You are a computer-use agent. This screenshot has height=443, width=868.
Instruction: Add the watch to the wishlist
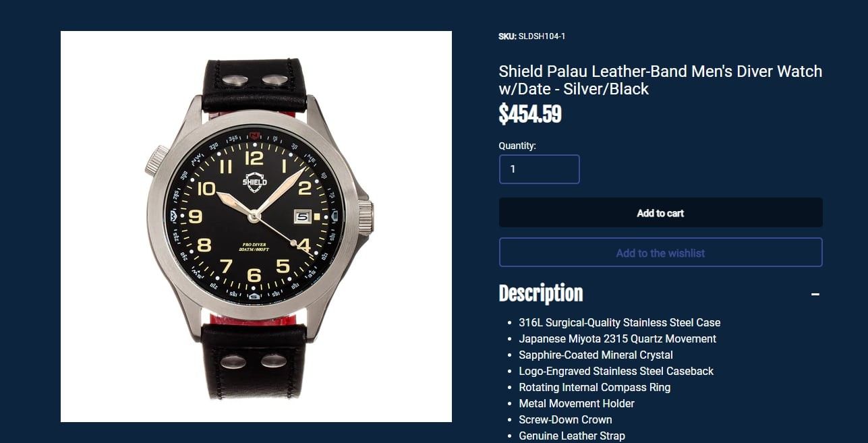coord(660,253)
